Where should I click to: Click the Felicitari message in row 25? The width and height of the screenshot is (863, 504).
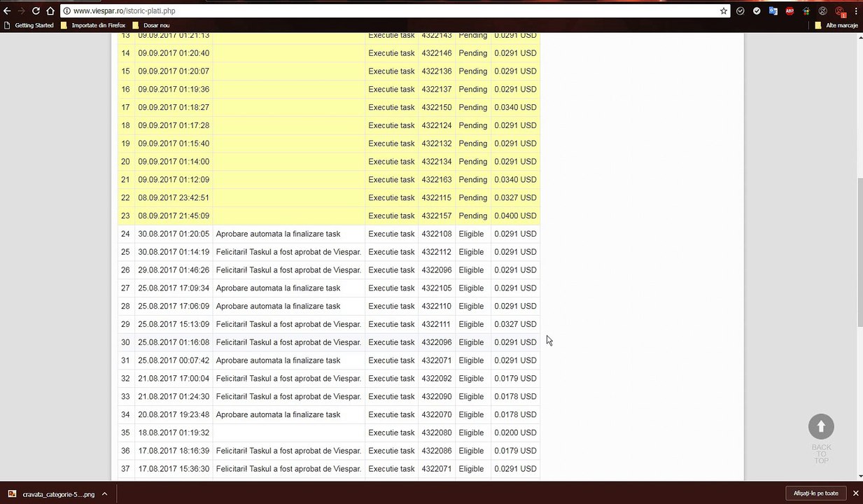coord(288,252)
